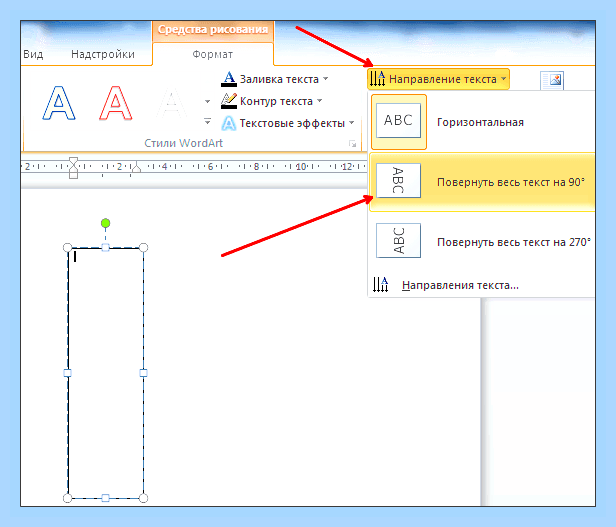Choose Горизонтальная text direction
The image size is (616, 527).
(x=483, y=122)
